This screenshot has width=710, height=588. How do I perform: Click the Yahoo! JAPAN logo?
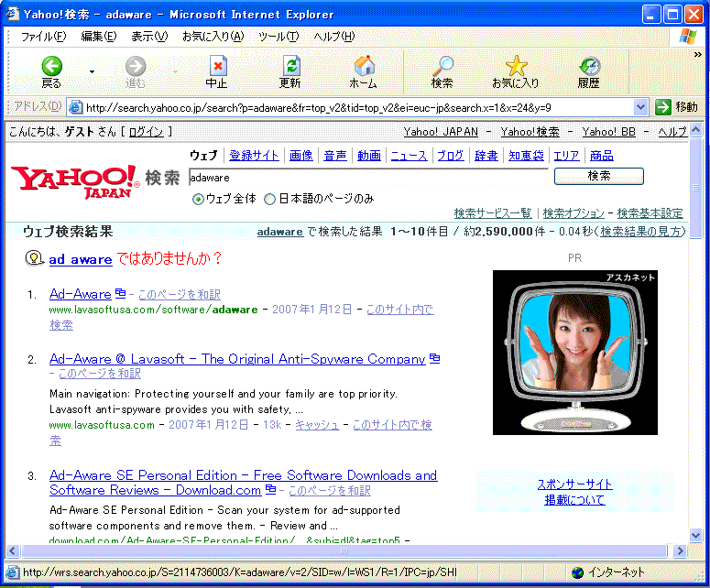[75, 181]
